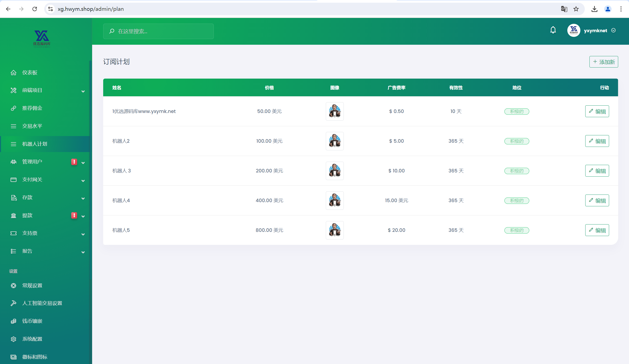Image resolution: width=629 pixels, height=364 pixels.
Task: Reload the page with the refresh icon
Action: coord(35,9)
